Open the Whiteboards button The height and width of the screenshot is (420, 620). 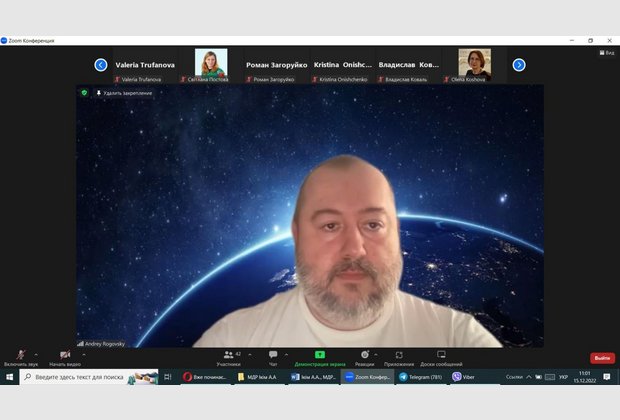click(x=441, y=356)
